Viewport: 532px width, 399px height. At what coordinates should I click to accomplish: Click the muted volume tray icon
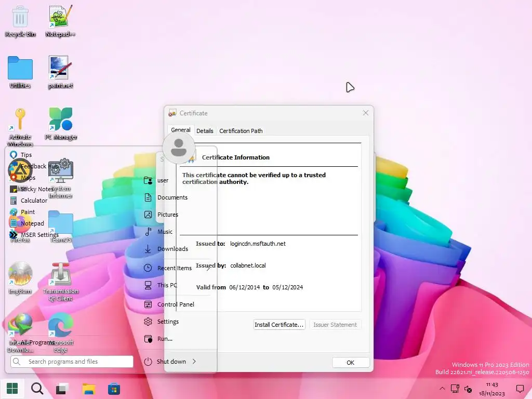pyautogui.click(x=468, y=389)
